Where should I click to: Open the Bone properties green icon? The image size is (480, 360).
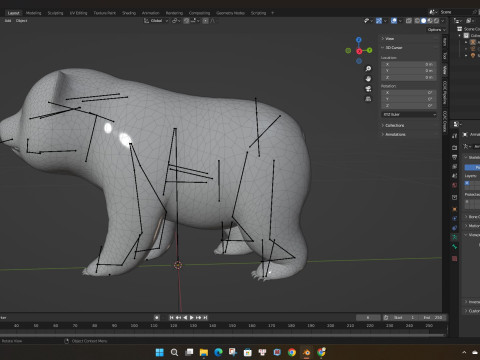click(x=455, y=247)
